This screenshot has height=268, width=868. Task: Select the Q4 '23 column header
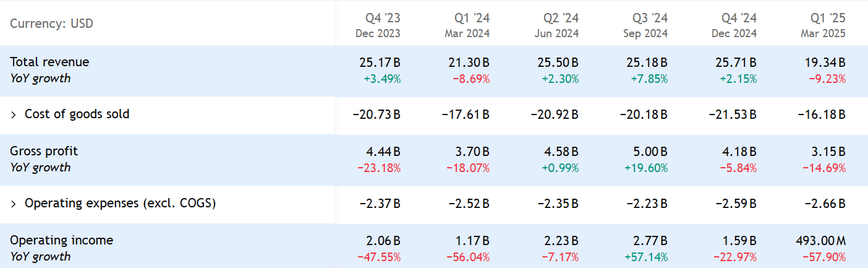click(x=378, y=25)
